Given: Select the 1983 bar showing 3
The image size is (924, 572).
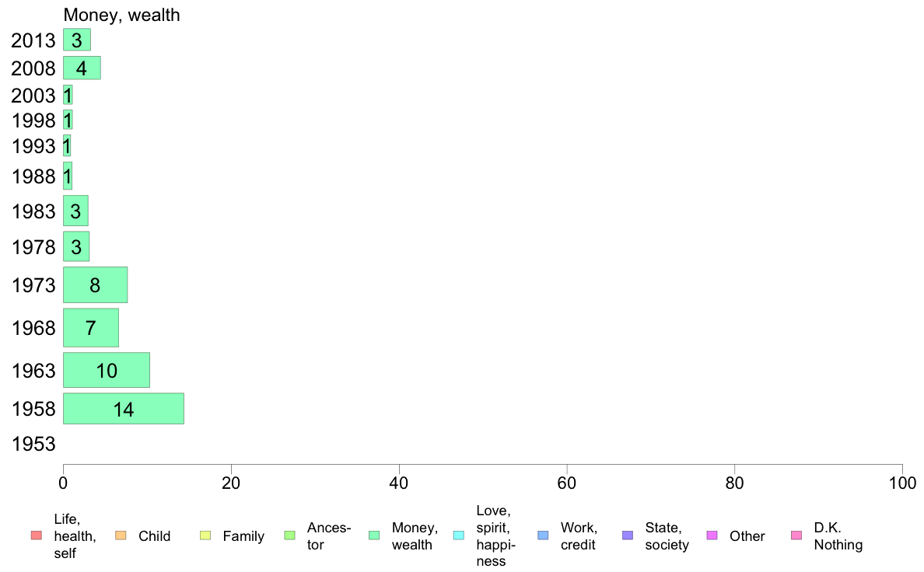Looking at the screenshot, I should pyautogui.click(x=75, y=211).
